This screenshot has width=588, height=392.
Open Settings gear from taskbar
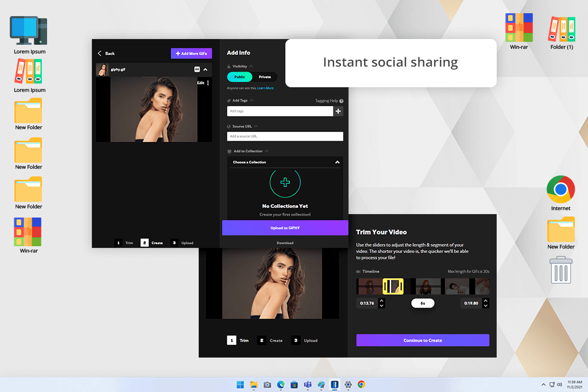[348, 385]
